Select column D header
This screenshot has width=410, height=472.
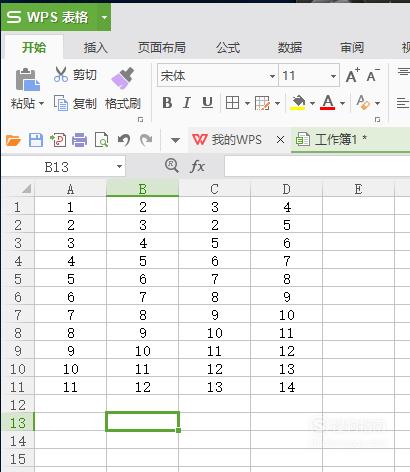point(287,189)
